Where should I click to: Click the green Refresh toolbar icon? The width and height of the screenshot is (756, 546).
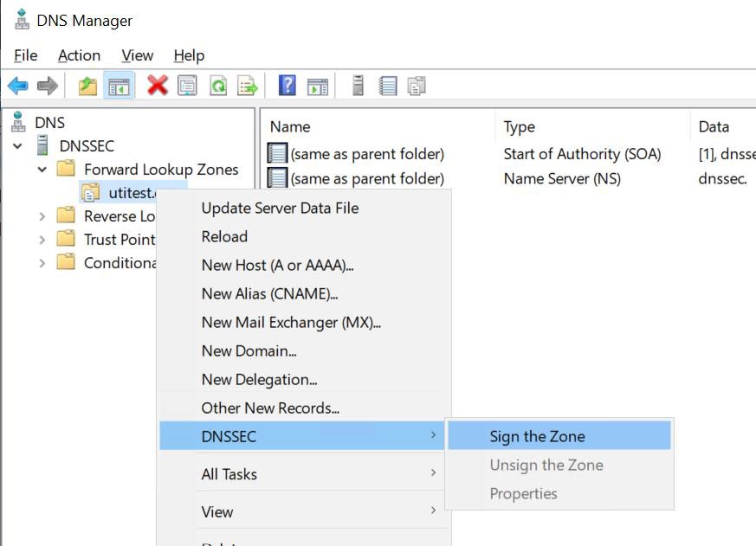click(218, 86)
